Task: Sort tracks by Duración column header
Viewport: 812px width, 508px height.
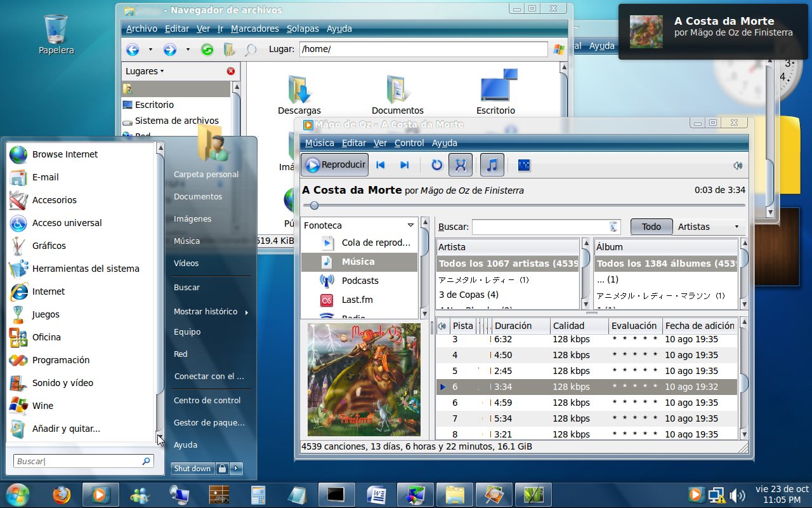Action: point(520,326)
